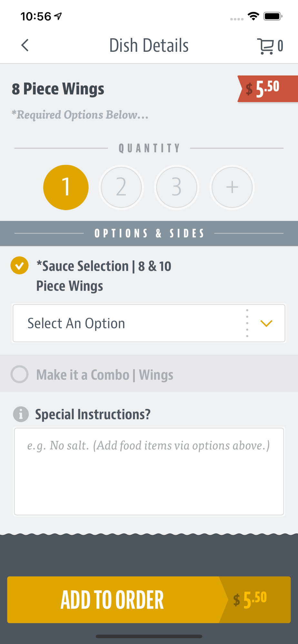
Task: Tap the location arrow status icon
Action: coord(58,16)
